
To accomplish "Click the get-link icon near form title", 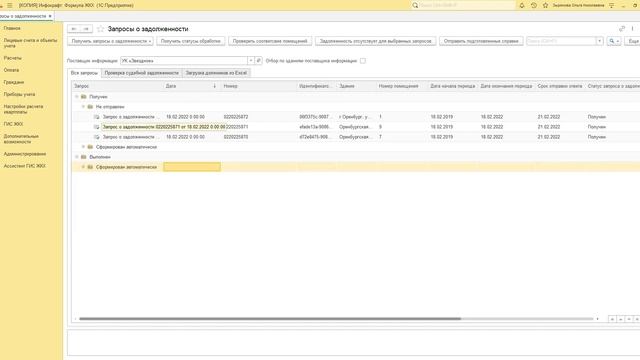I will point(622,29).
